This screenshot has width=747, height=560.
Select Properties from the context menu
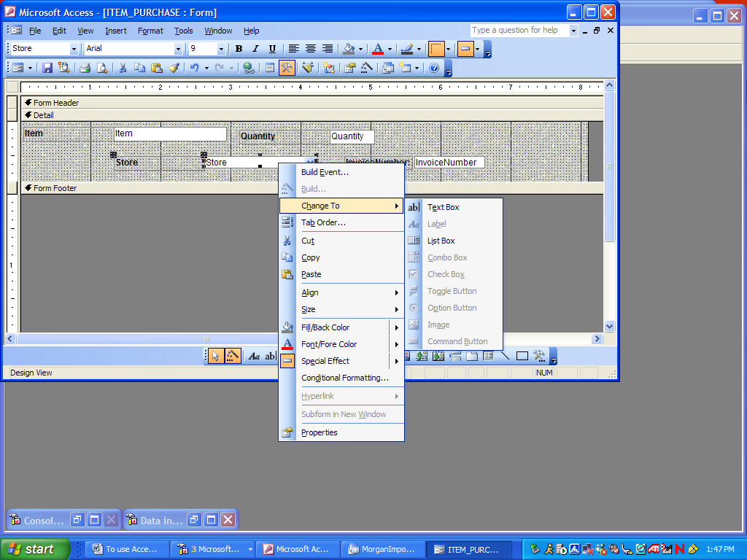coord(320,432)
